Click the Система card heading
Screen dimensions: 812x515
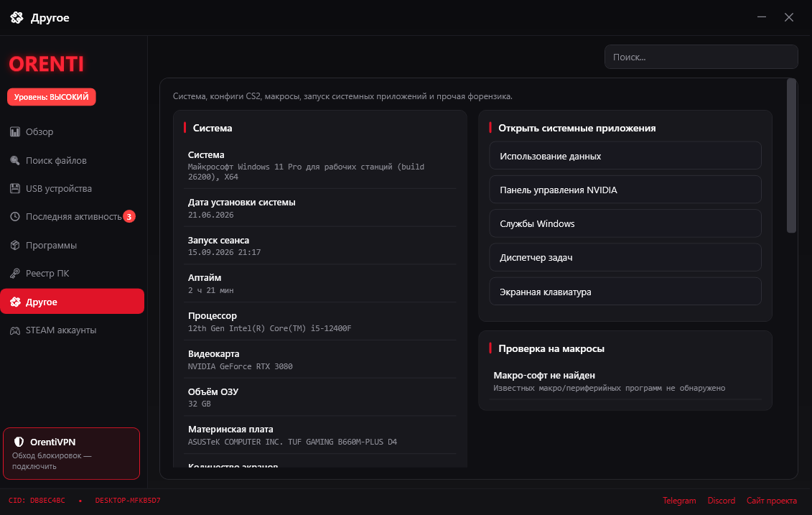click(x=213, y=128)
